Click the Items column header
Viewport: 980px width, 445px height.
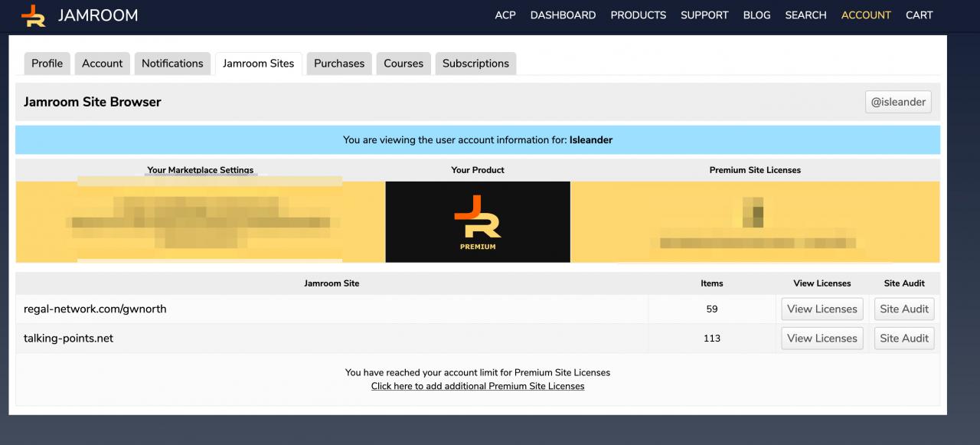point(712,283)
